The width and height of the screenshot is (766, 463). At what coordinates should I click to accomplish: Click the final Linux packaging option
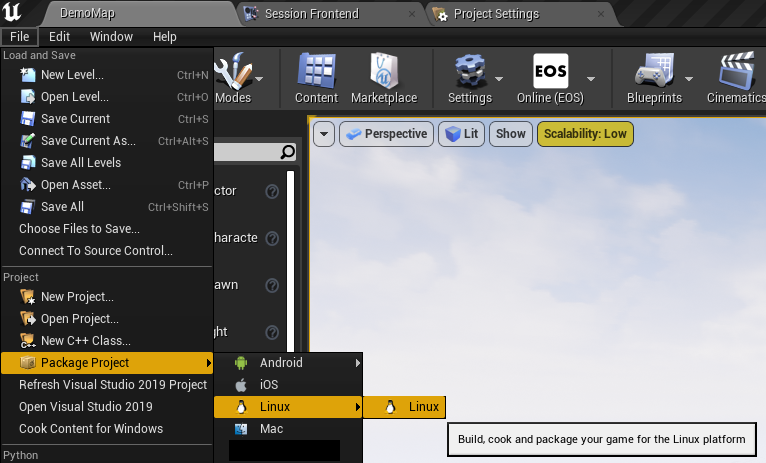pos(404,407)
